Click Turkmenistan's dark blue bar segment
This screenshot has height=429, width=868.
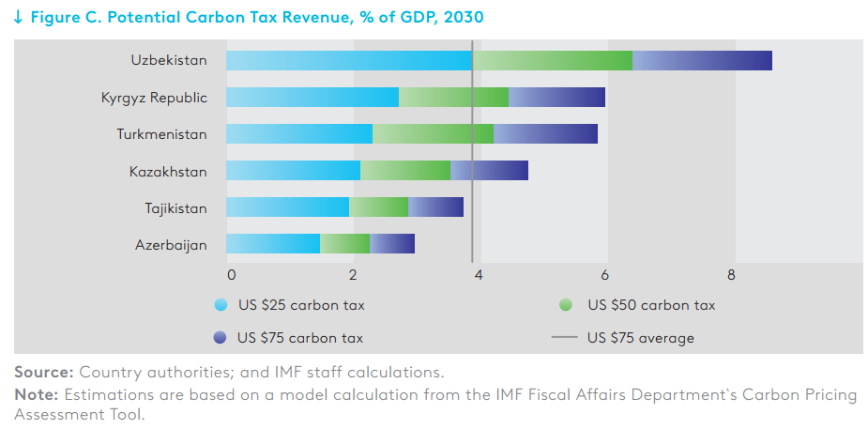(546, 134)
